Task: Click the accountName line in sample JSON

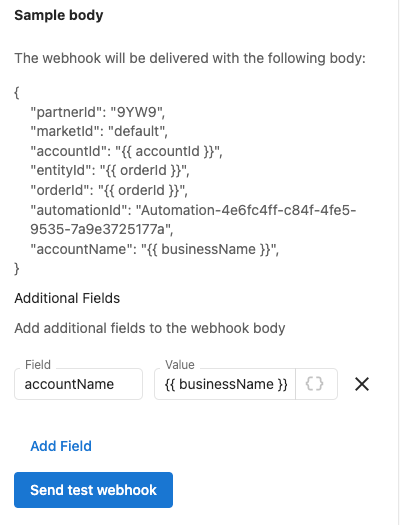Action: pos(155,249)
